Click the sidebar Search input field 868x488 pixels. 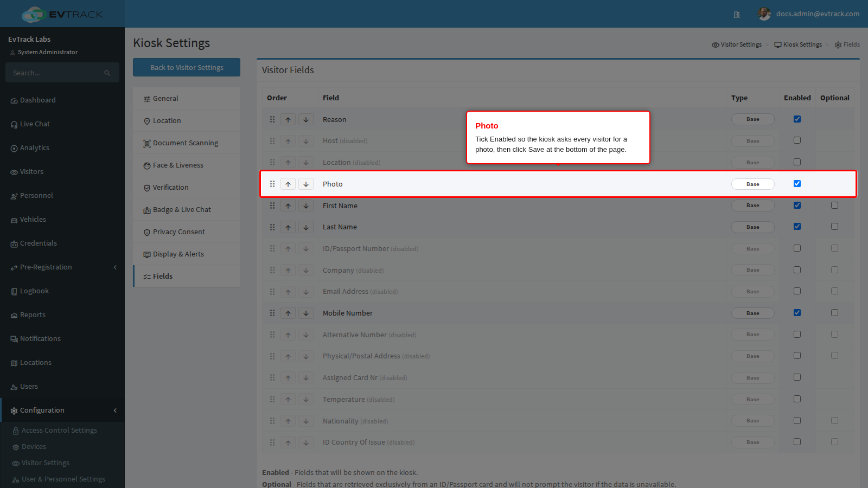[x=54, y=73]
